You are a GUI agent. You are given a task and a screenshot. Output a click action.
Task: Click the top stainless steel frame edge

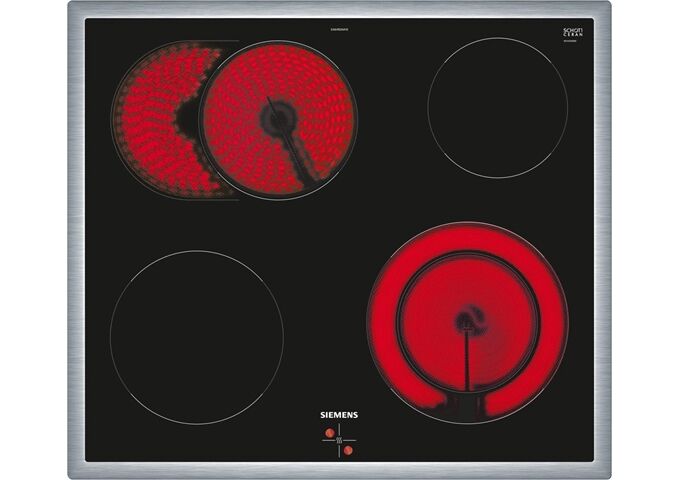[340, 10]
